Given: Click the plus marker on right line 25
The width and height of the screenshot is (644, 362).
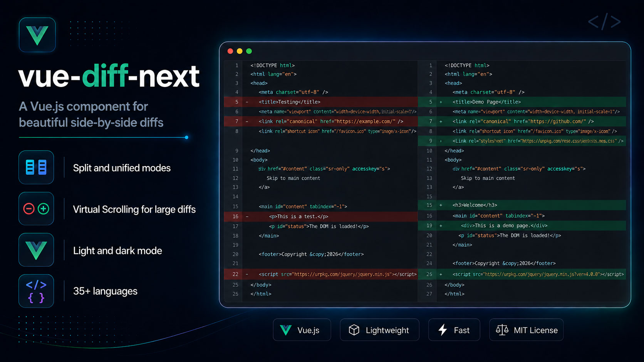Looking at the screenshot, I should pyautogui.click(x=441, y=275).
